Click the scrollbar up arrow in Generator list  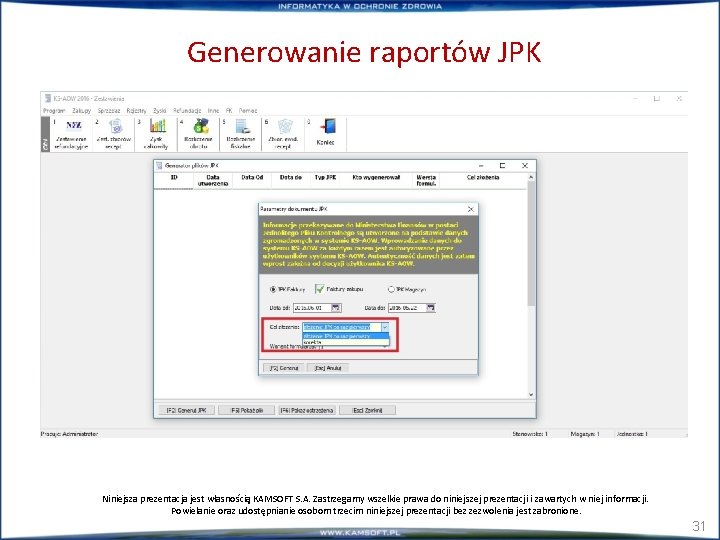click(531, 177)
